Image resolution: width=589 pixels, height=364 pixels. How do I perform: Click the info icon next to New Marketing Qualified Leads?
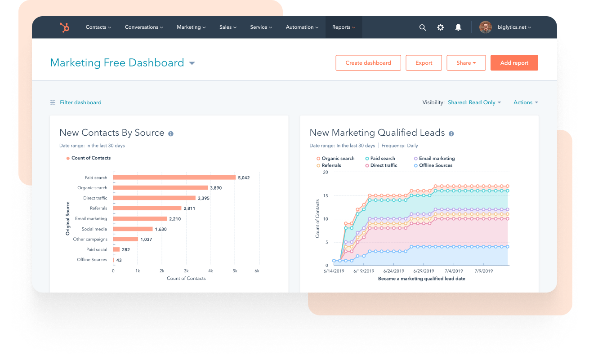pyautogui.click(x=451, y=133)
